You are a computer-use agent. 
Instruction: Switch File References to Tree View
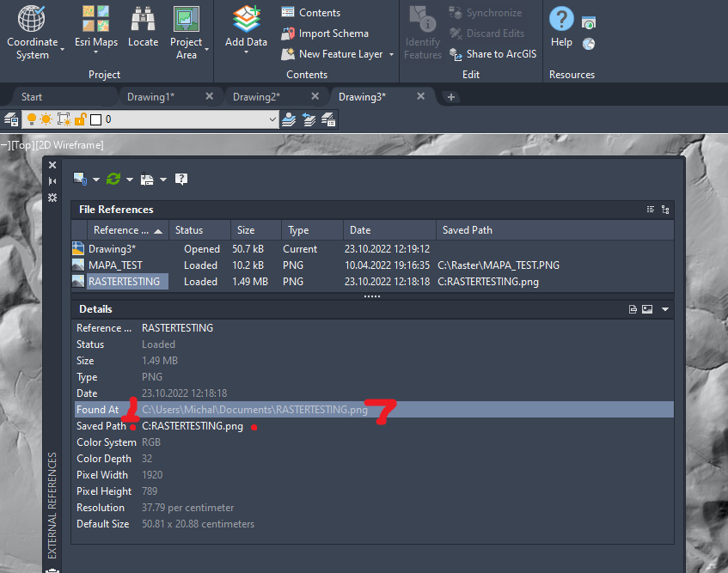(665, 209)
